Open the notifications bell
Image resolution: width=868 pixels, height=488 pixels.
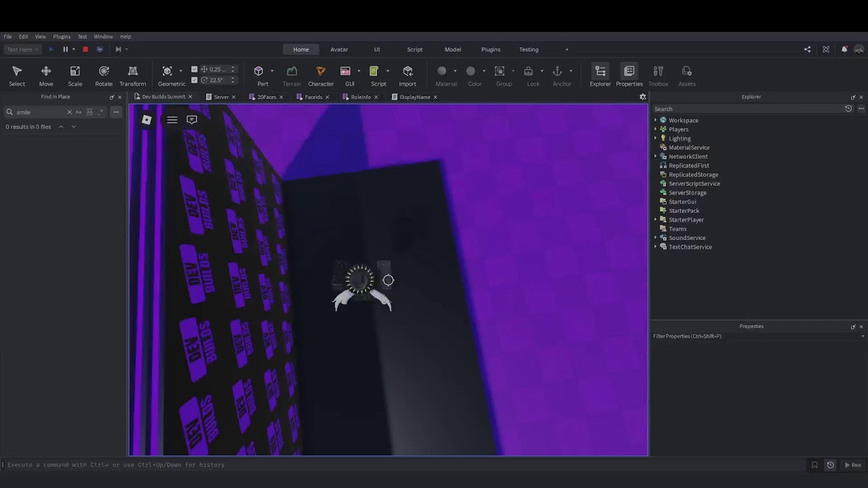pyautogui.click(x=844, y=49)
